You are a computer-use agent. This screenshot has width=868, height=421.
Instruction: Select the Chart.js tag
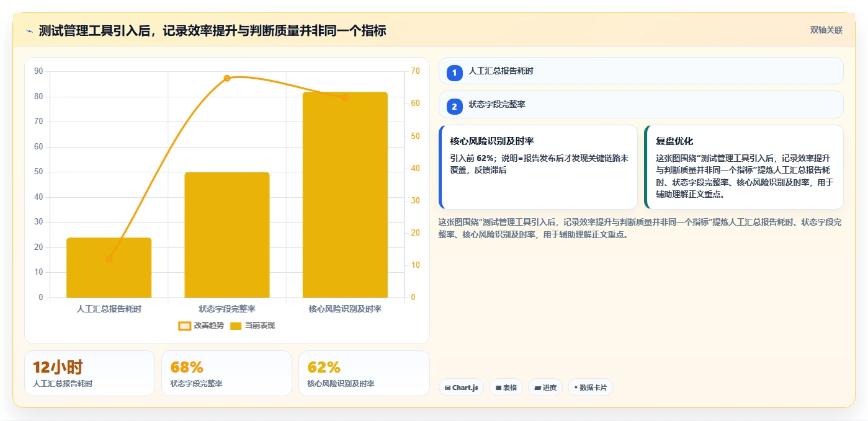[x=462, y=388]
